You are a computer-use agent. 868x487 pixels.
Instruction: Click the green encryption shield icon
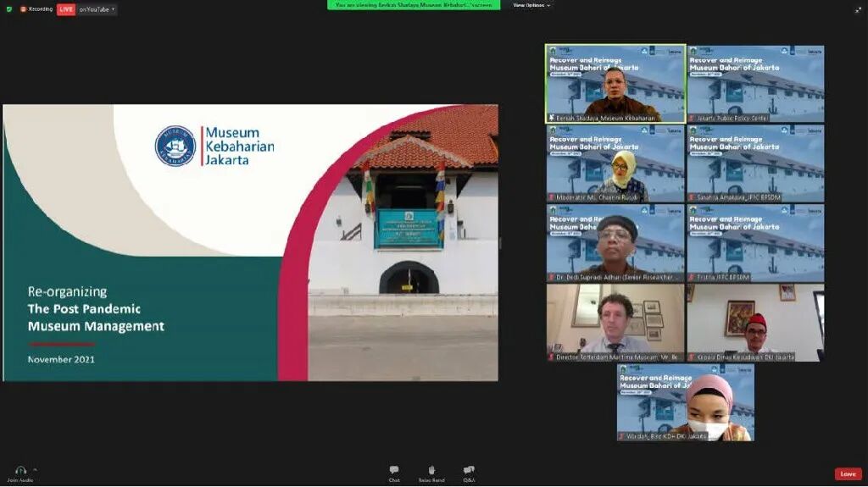pyautogui.click(x=8, y=8)
